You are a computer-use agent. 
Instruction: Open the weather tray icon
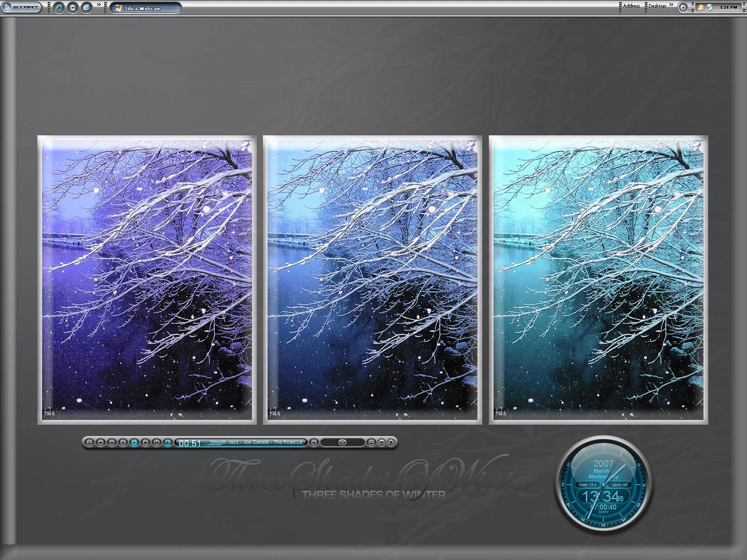pyautogui.click(x=700, y=8)
